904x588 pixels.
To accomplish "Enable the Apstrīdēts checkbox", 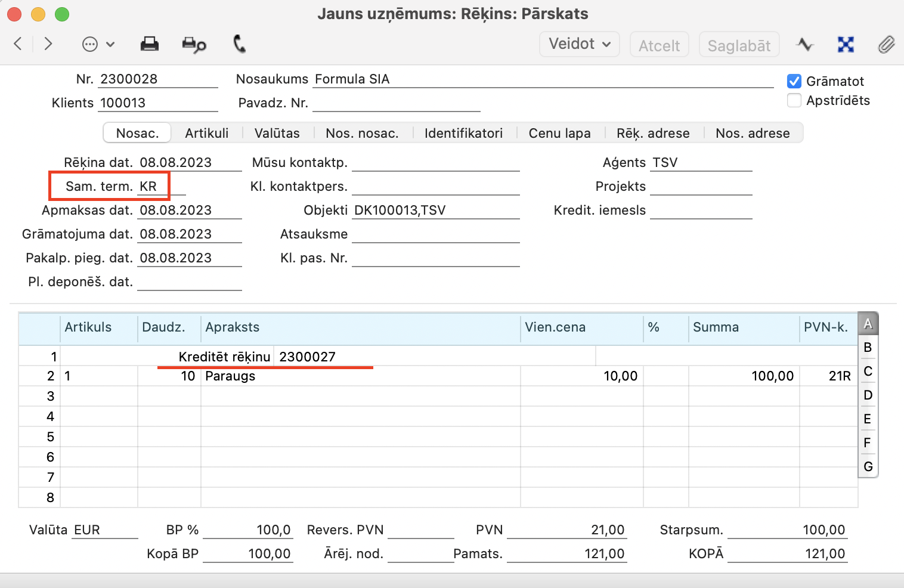I will pyautogui.click(x=794, y=100).
